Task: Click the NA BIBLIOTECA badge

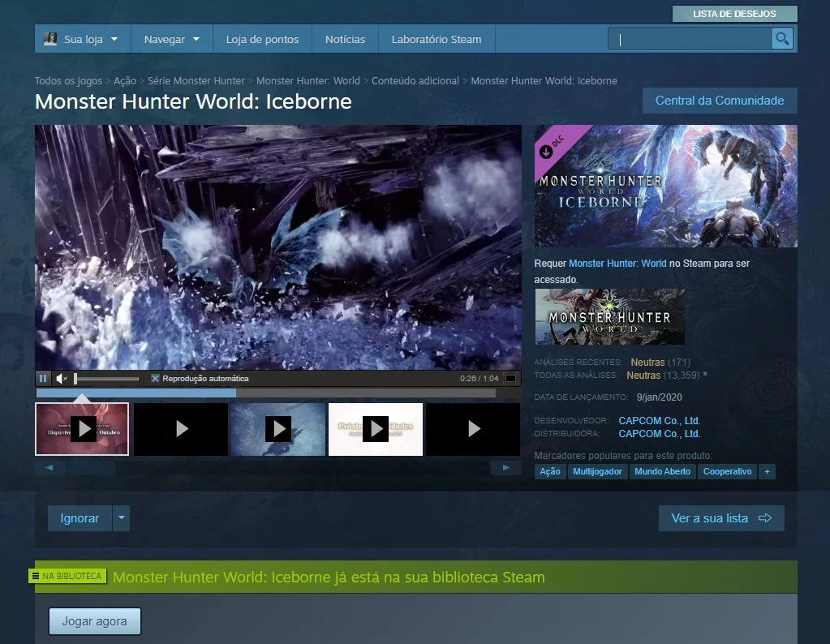Action: tap(67, 576)
